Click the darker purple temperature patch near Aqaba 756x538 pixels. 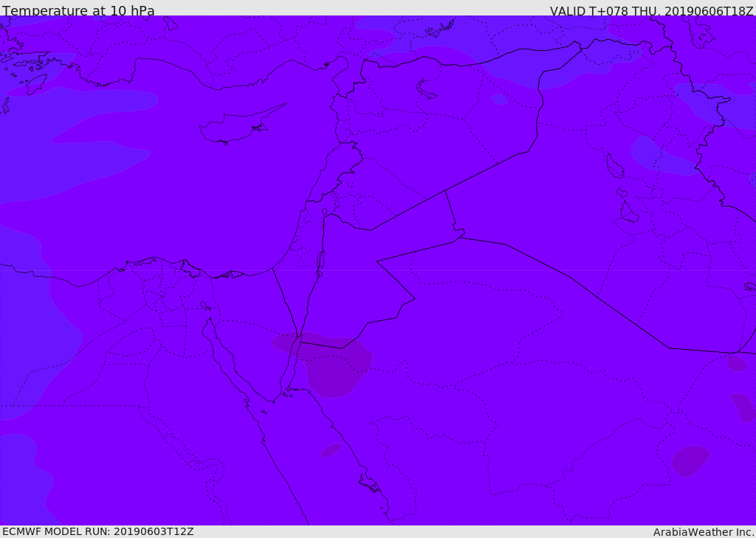pos(322,364)
